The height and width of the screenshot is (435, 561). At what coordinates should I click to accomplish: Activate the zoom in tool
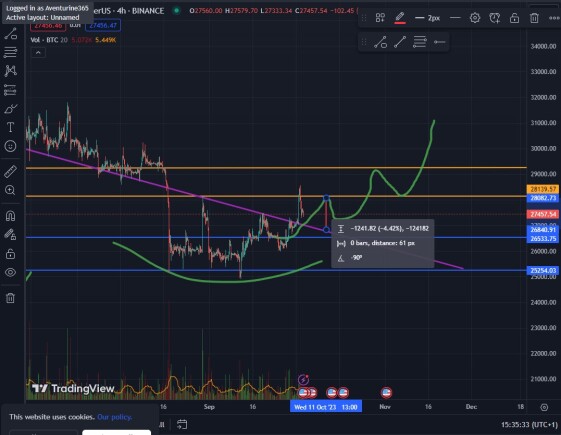[10, 190]
